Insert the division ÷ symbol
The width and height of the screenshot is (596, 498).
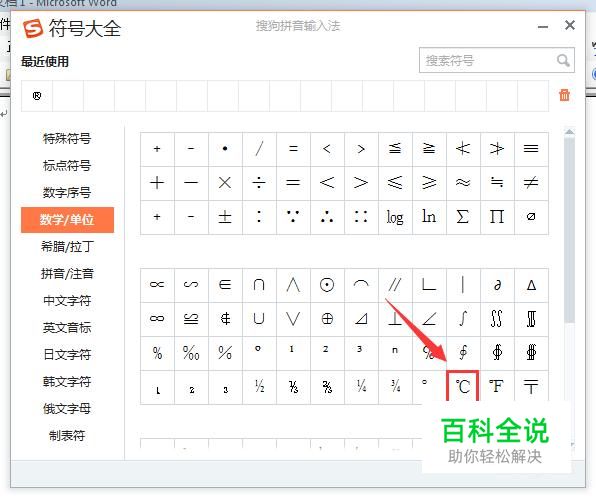pos(259,183)
